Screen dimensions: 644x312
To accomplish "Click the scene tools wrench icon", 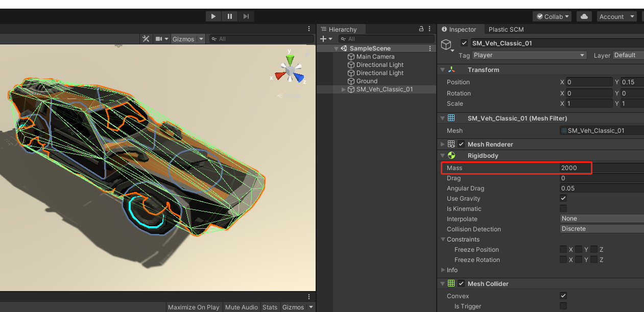I will tap(146, 39).
